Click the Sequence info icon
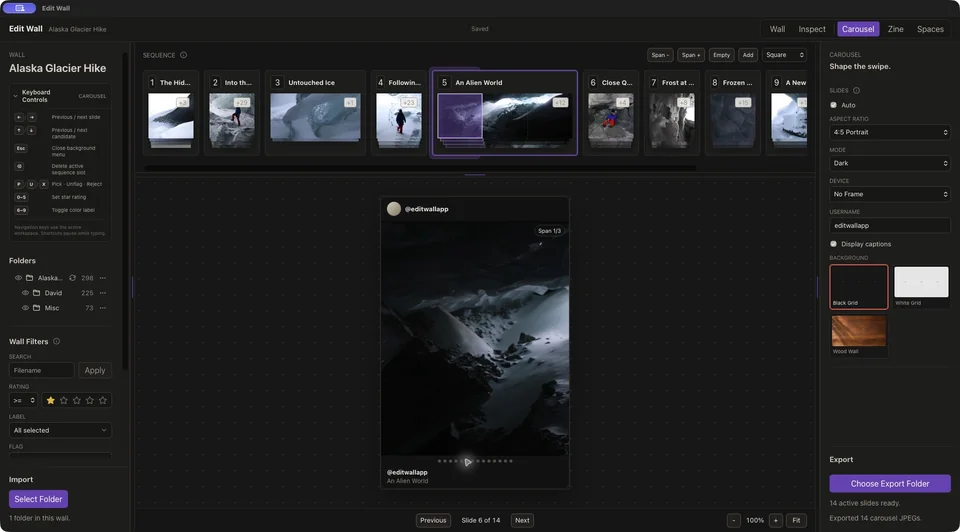 pos(183,55)
